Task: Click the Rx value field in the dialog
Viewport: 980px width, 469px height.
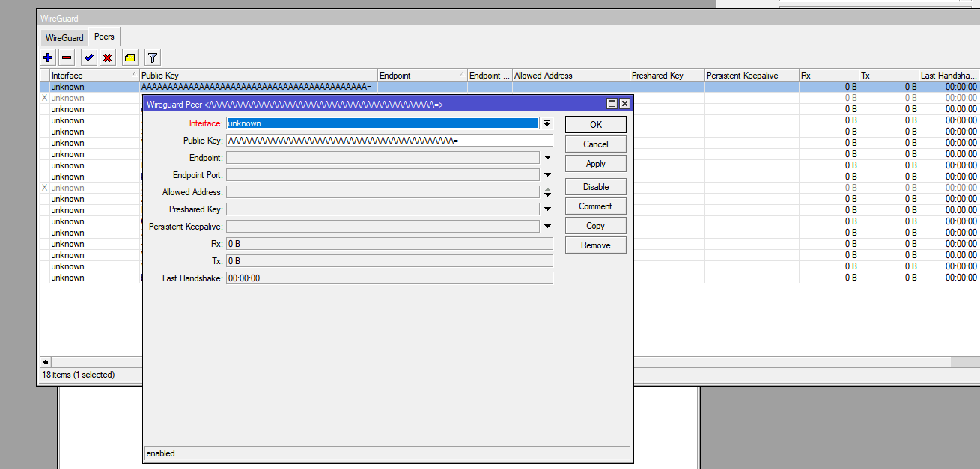Action: tap(389, 244)
